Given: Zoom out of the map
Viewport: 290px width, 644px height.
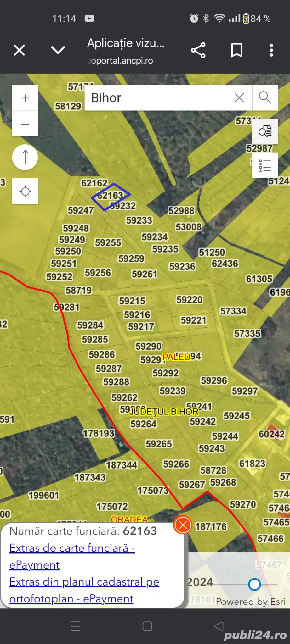Looking at the screenshot, I should click(25, 124).
